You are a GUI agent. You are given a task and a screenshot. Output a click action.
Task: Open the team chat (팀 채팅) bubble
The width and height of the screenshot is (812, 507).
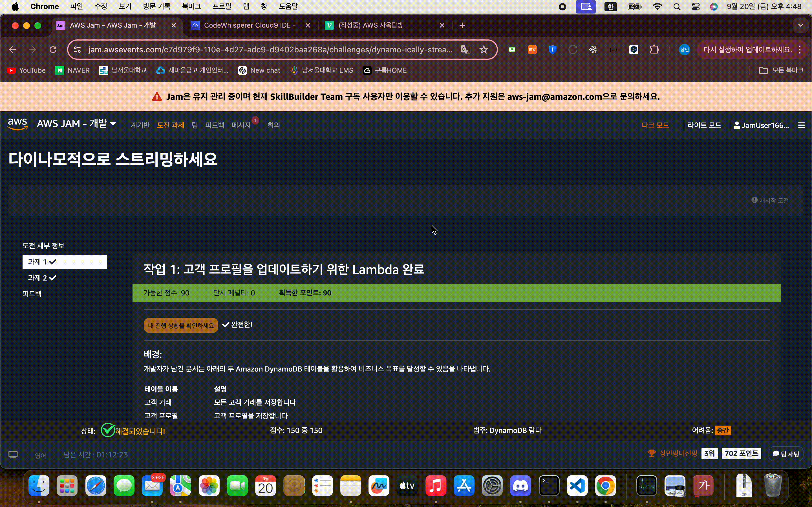pos(786,454)
